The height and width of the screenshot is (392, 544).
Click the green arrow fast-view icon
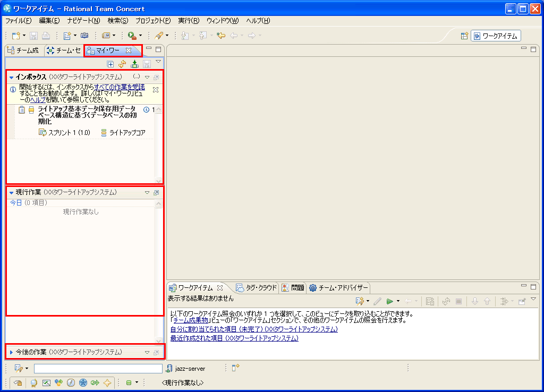point(95,382)
